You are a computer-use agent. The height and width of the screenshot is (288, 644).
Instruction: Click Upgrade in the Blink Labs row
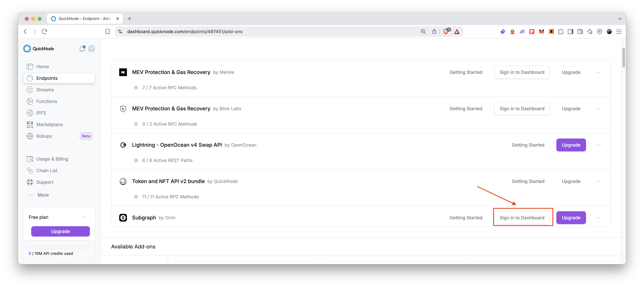click(571, 109)
